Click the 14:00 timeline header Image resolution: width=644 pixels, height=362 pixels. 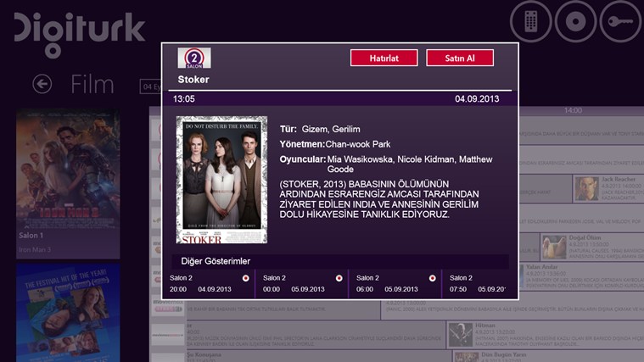(x=573, y=110)
